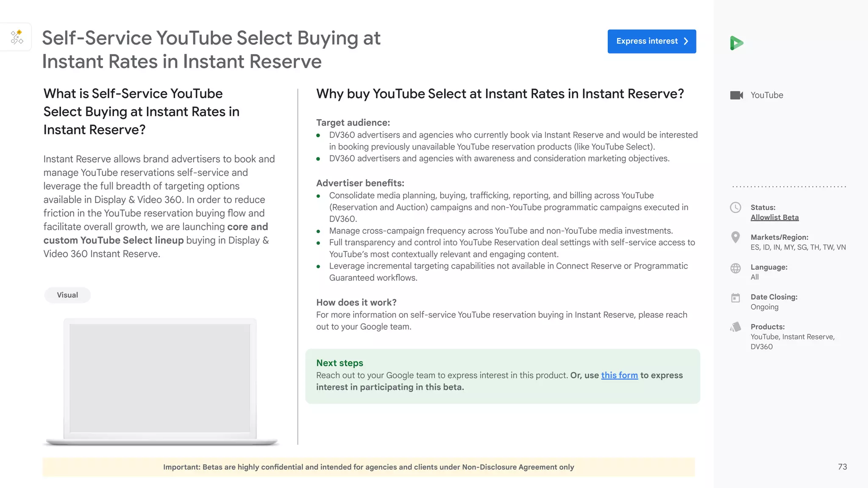Click the YouTube video camera icon

(737, 95)
